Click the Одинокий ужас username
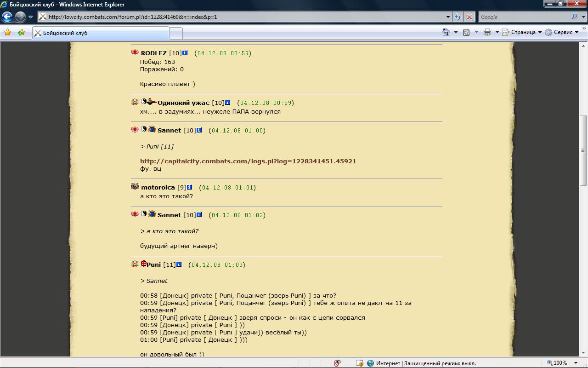588x368 pixels. pos(183,103)
